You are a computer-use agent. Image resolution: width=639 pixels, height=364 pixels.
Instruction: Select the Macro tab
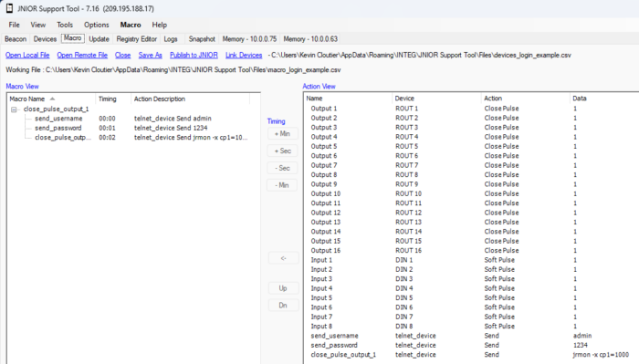coord(72,38)
